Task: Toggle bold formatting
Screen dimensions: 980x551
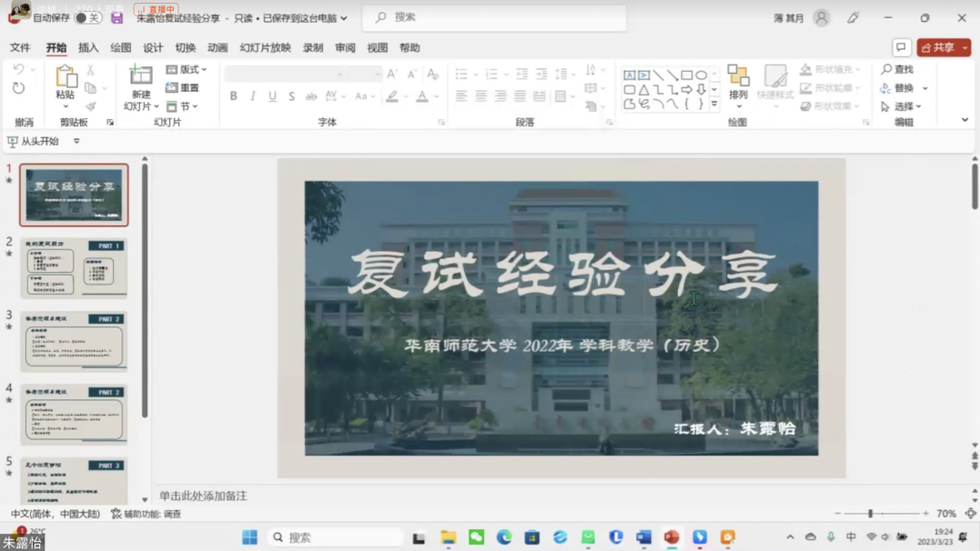Action: (232, 95)
